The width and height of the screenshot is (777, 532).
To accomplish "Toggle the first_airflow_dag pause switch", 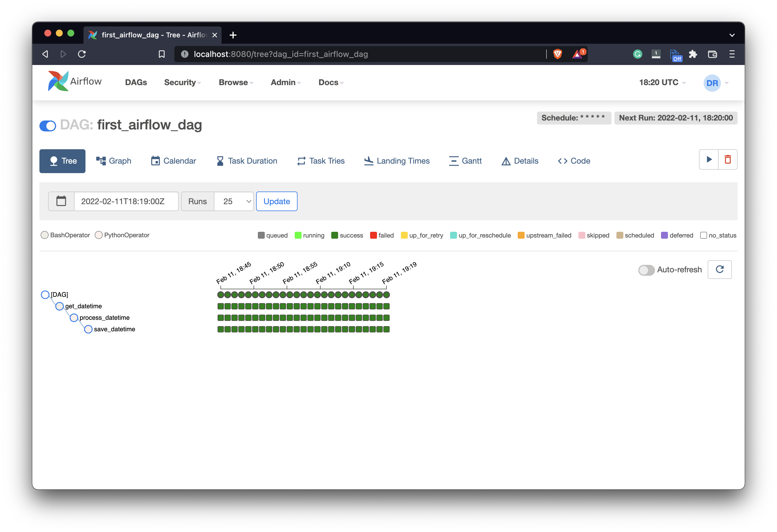I will click(x=48, y=126).
